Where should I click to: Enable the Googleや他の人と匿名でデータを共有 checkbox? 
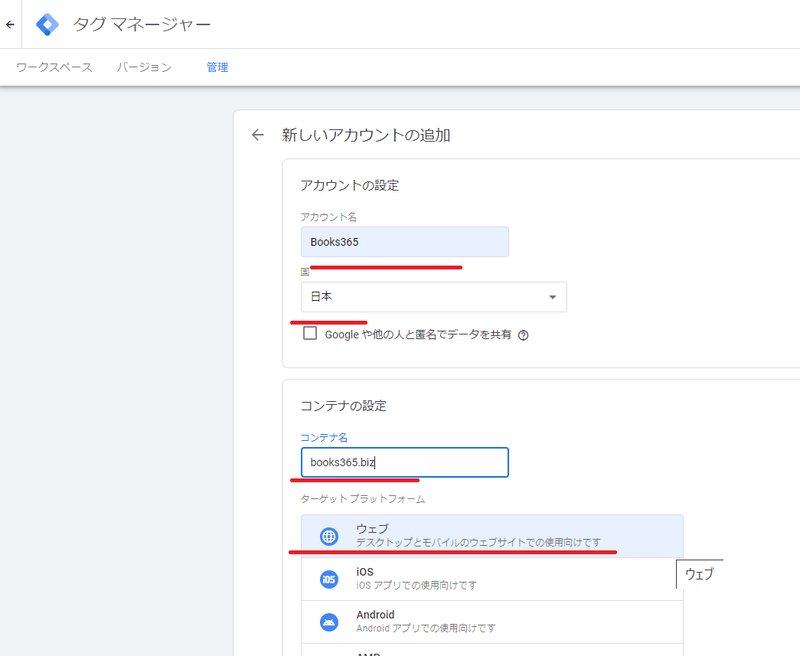[309, 336]
